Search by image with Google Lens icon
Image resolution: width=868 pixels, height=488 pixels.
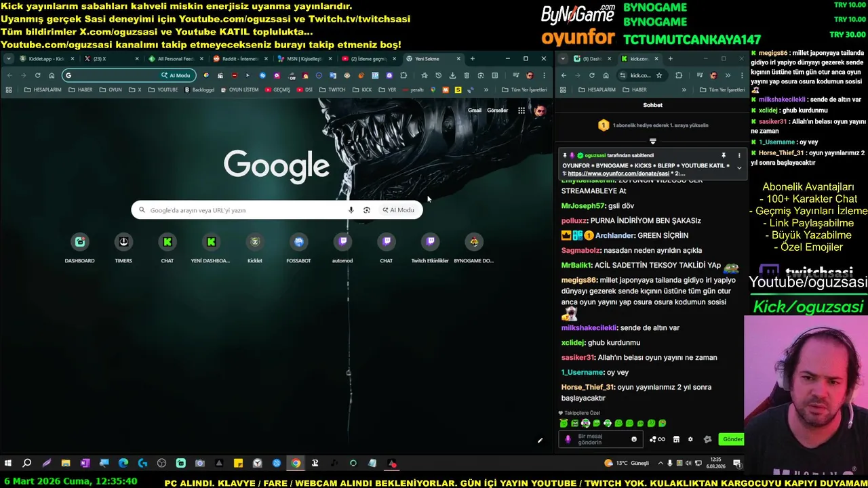pyautogui.click(x=367, y=210)
